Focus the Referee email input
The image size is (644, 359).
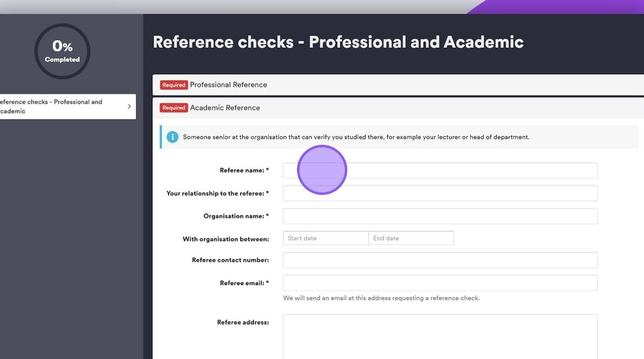440,283
